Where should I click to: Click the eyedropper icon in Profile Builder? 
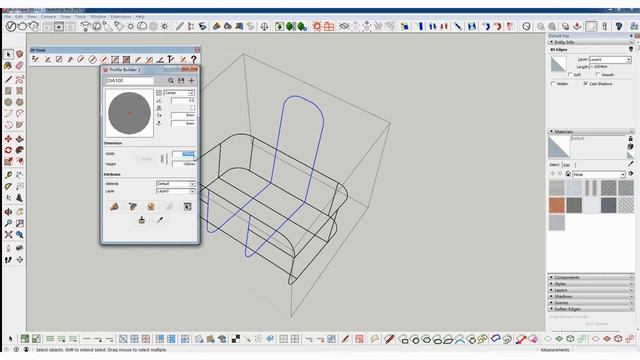coord(160,220)
